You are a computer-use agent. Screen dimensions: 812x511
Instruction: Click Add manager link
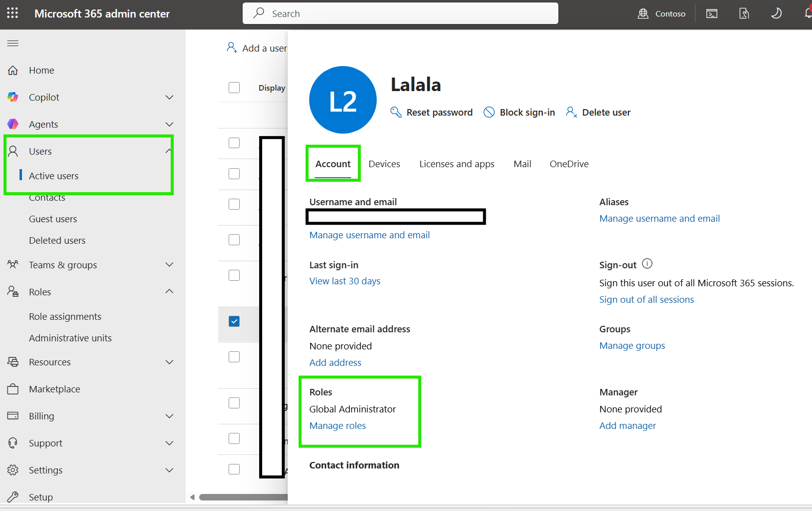pos(627,425)
